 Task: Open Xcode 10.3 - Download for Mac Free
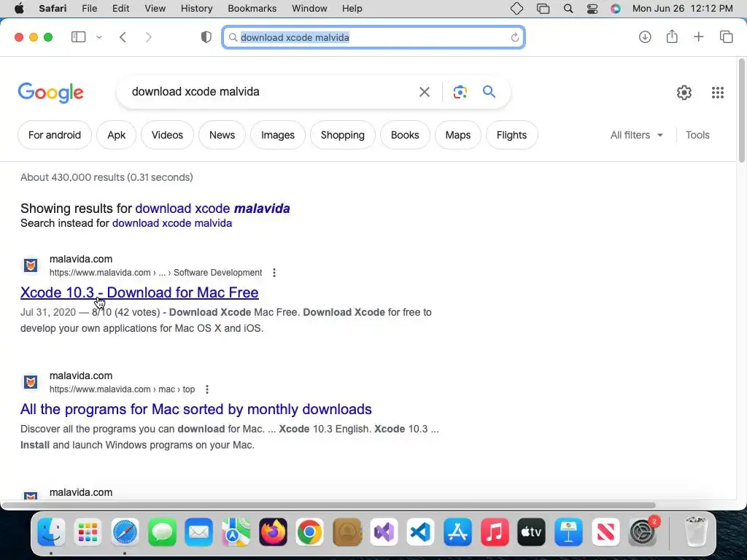tap(139, 292)
